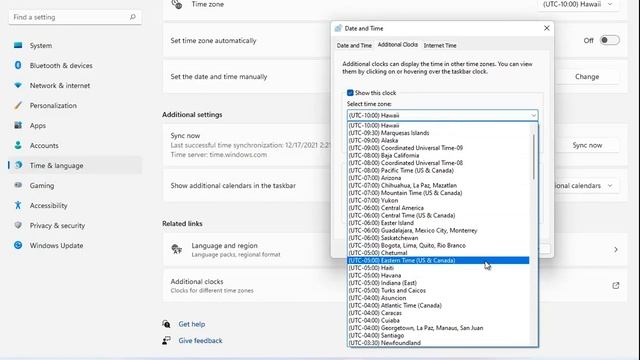Open Additional clocks external link icon
The width and height of the screenshot is (640, 360).
click(616, 286)
